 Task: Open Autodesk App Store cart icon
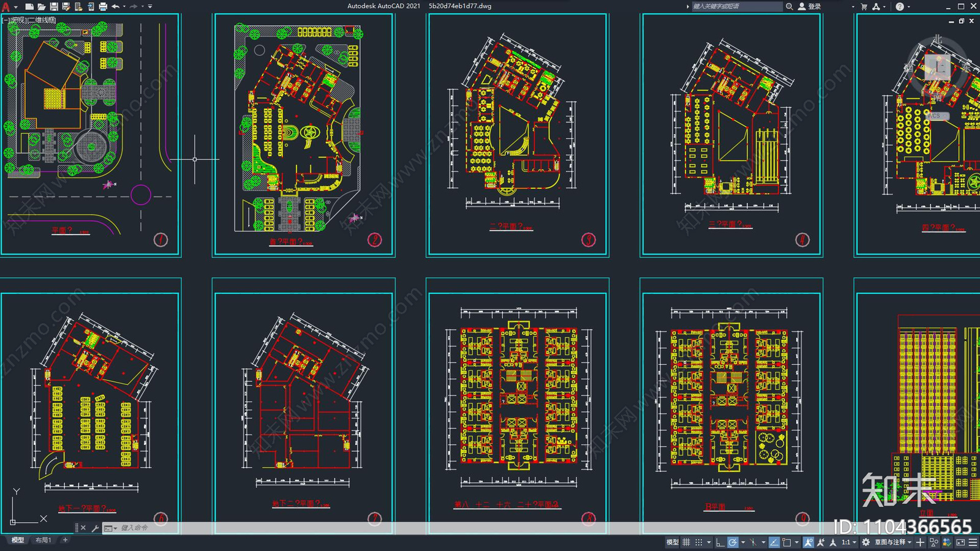[x=864, y=6]
